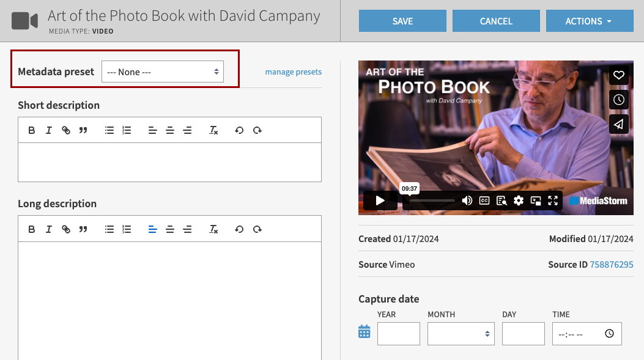Open the capture date calendar picker
The height and width of the screenshot is (360, 644).
[x=365, y=332]
